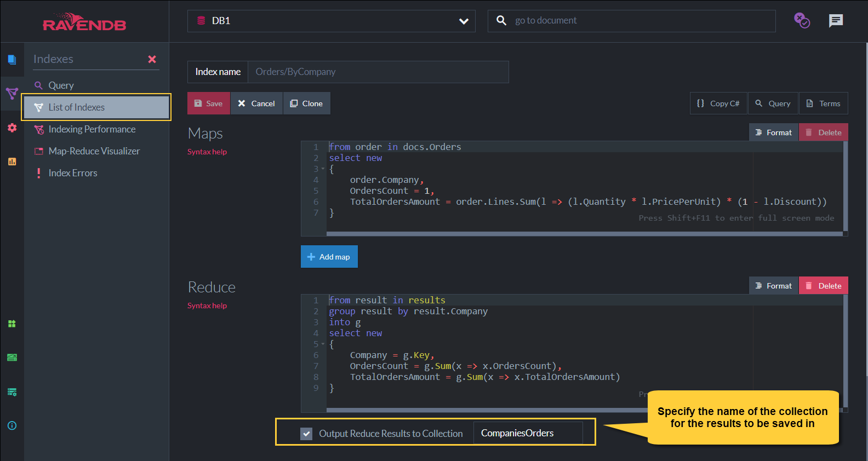Open the notifications status icon

(x=802, y=21)
